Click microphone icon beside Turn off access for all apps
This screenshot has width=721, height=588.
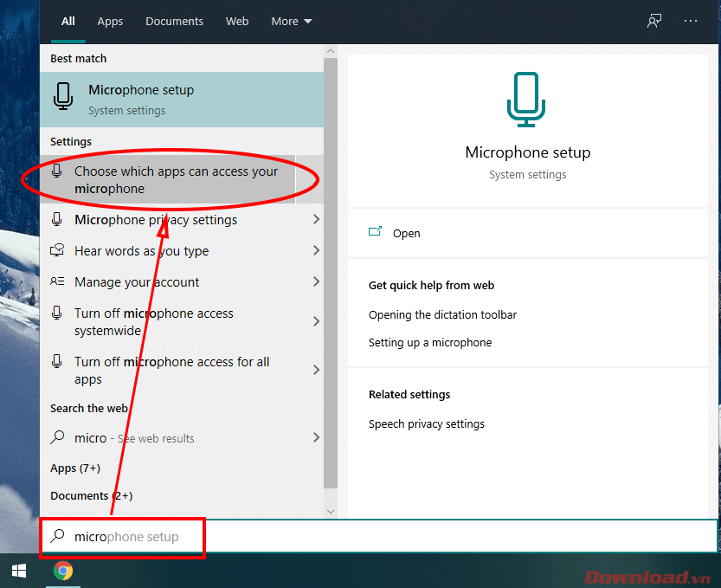[57, 361]
